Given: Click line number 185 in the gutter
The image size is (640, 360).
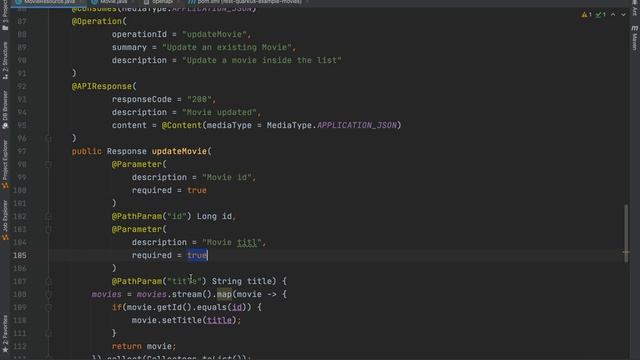Looking at the screenshot, I should (x=20, y=256).
